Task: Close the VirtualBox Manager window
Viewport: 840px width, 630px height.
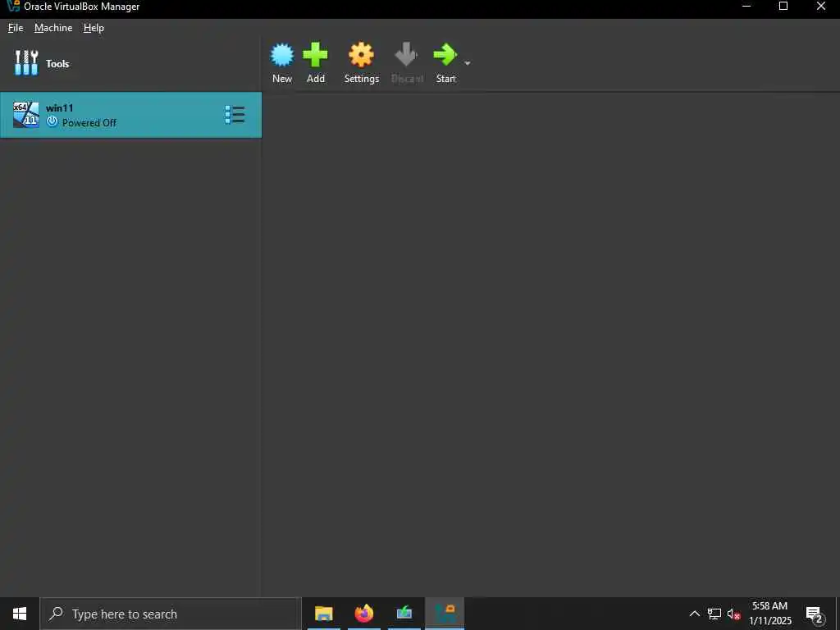Action: click(x=820, y=7)
